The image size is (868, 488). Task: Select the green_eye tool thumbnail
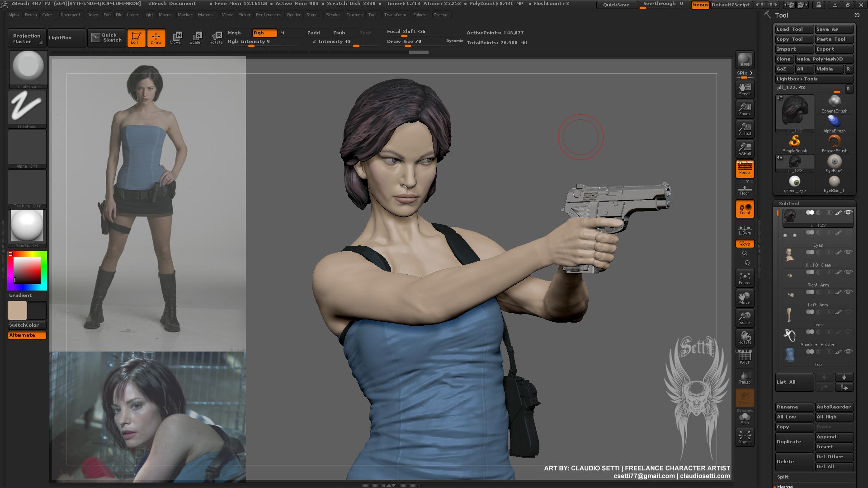click(x=794, y=183)
